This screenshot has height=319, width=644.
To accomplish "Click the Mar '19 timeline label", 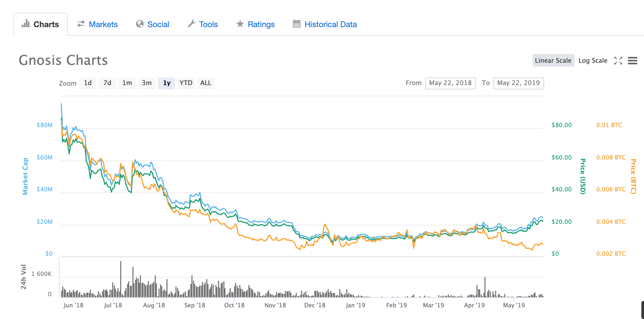I will point(433,305).
